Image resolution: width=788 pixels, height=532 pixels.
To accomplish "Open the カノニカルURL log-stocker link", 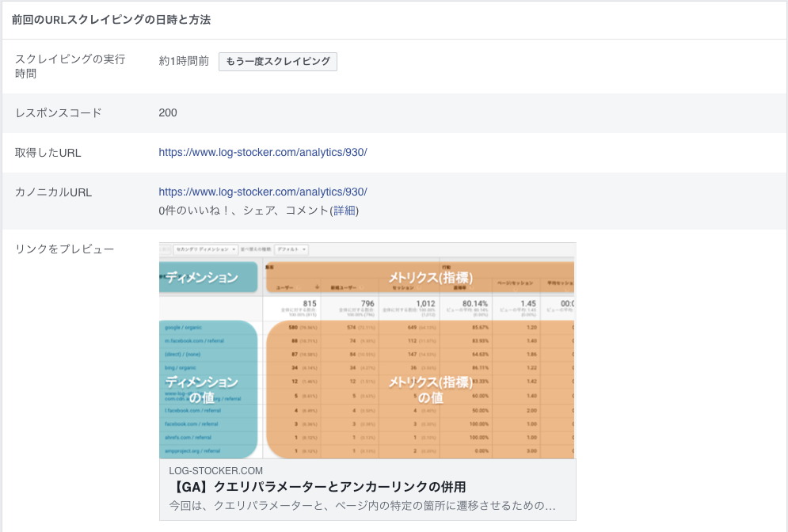I will click(x=263, y=192).
